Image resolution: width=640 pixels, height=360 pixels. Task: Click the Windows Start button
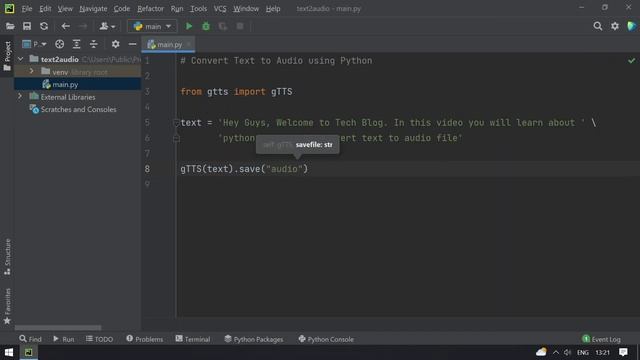[9, 352]
